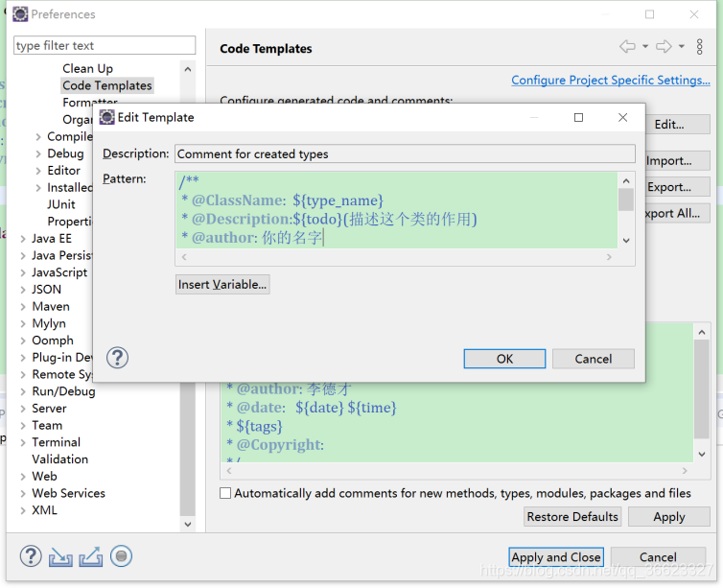Viewport: 723px width, 588px height.
Task: Expand the JavaScript tree node
Action: click(x=23, y=273)
